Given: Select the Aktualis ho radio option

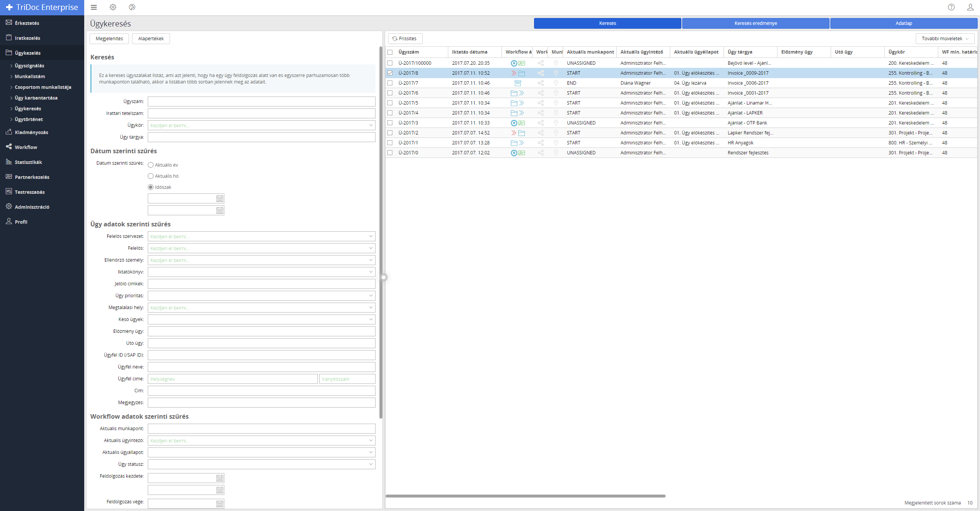Looking at the screenshot, I should [151, 176].
